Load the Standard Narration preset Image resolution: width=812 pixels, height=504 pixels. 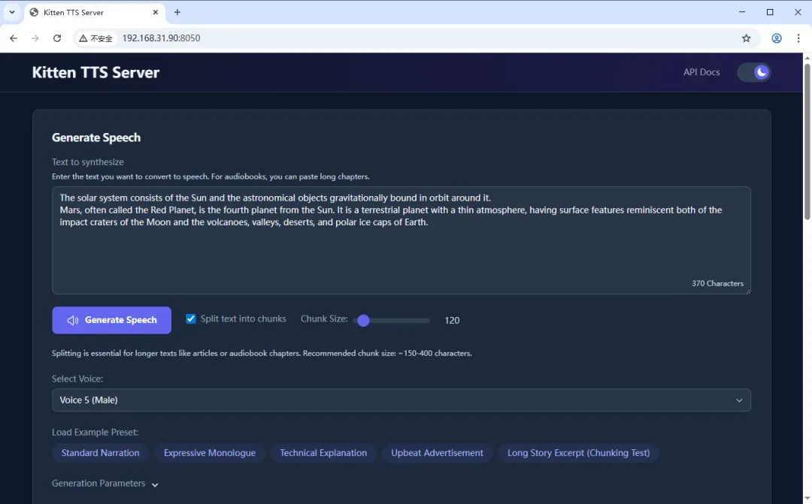pos(100,453)
